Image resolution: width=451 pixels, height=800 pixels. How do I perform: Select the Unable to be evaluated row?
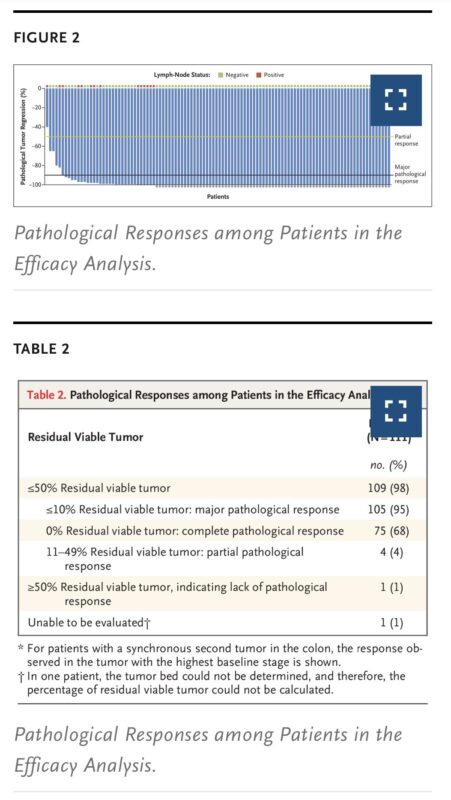pos(222,623)
